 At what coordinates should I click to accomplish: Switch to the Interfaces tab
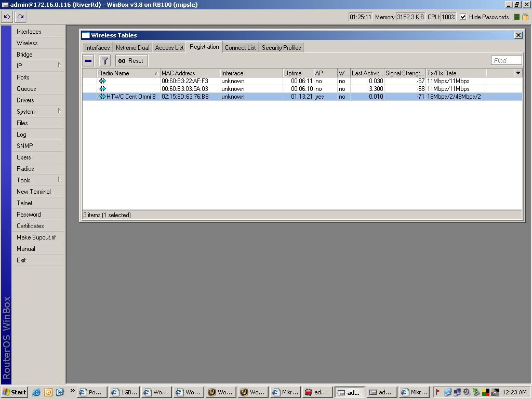(97, 47)
